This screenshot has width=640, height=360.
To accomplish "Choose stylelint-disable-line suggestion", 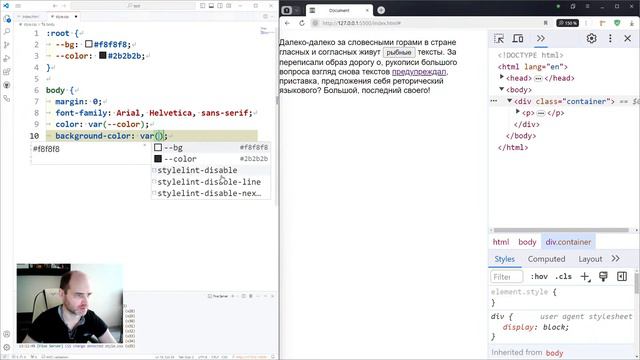I will (x=211, y=182).
